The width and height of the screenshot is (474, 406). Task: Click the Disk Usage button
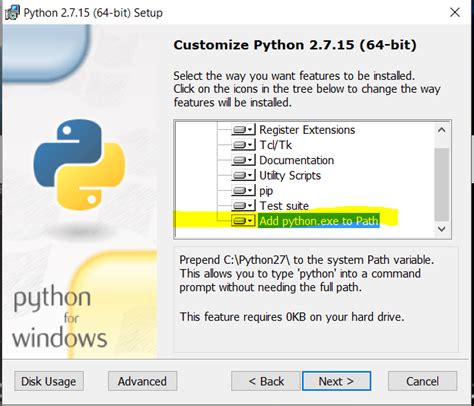click(49, 381)
